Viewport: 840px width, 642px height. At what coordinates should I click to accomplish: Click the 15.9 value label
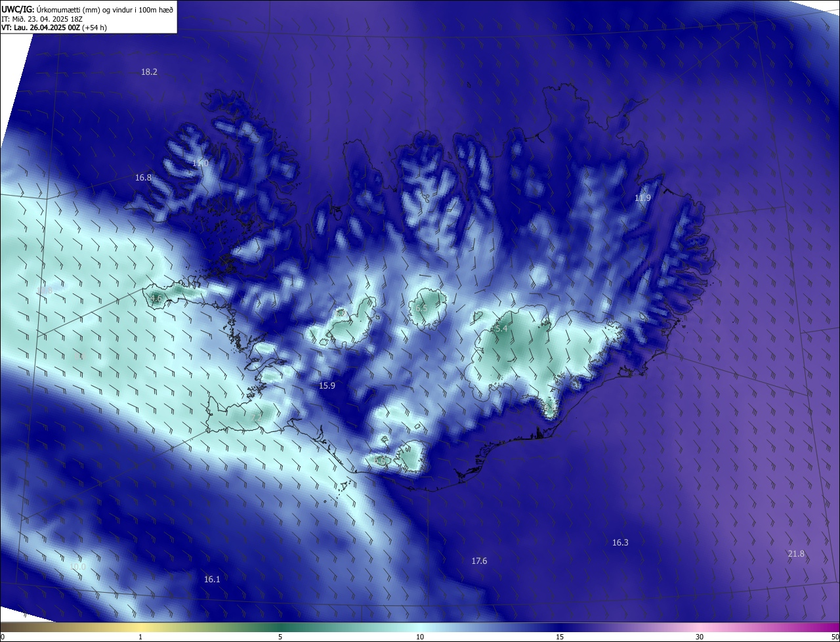click(327, 385)
